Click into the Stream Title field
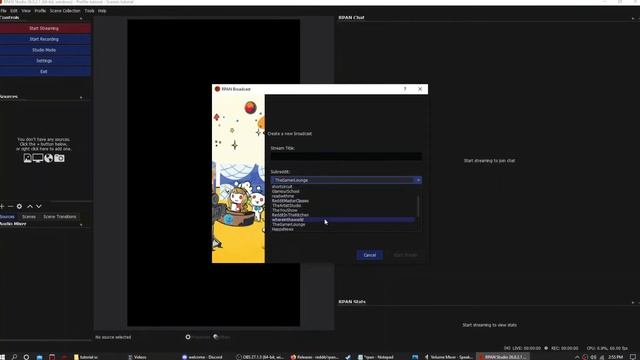640x360 pixels. point(346,156)
